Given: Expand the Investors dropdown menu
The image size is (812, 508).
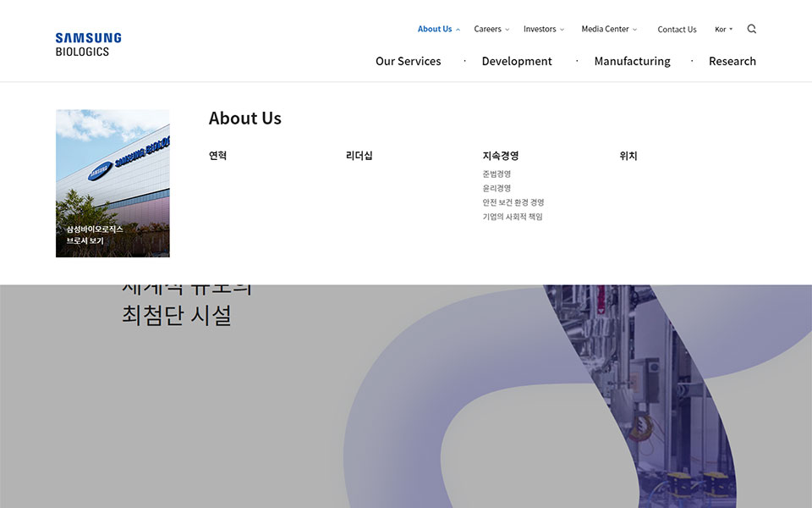Looking at the screenshot, I should point(543,29).
